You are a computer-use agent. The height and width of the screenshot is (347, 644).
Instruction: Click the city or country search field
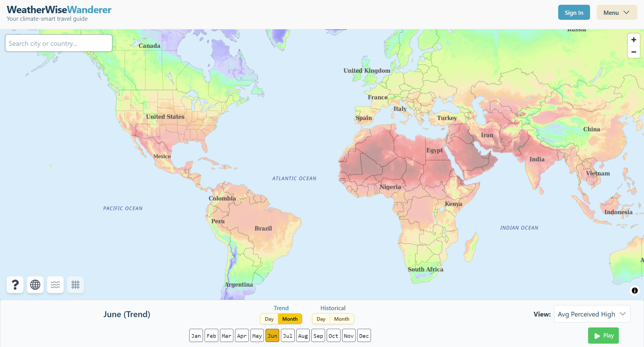[59, 43]
